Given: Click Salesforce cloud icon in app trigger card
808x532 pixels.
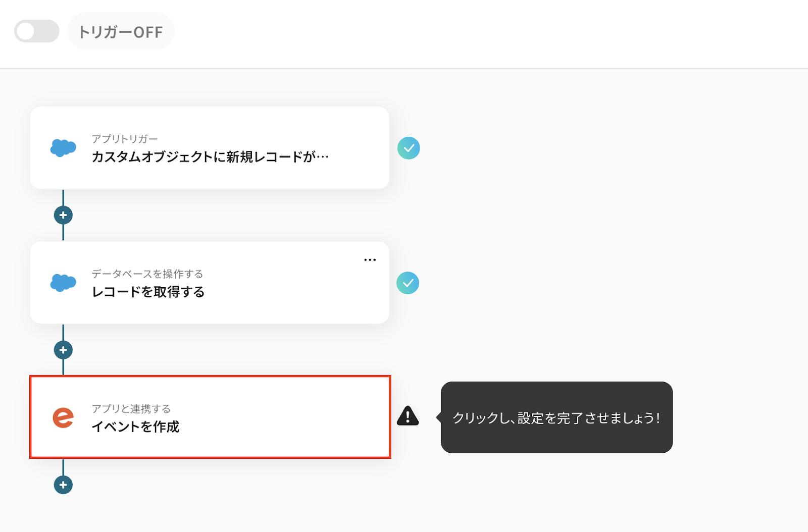Looking at the screenshot, I should click(63, 148).
